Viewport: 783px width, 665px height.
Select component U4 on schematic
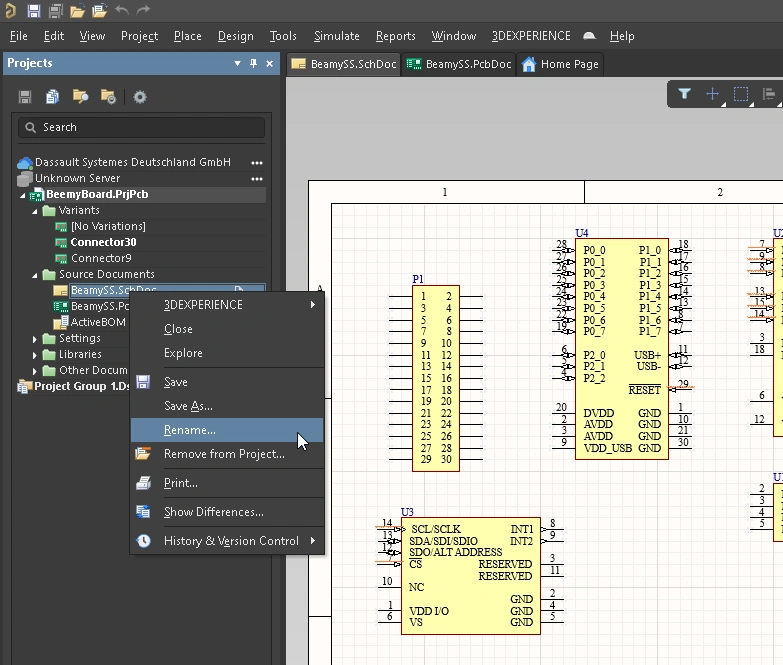click(622, 348)
